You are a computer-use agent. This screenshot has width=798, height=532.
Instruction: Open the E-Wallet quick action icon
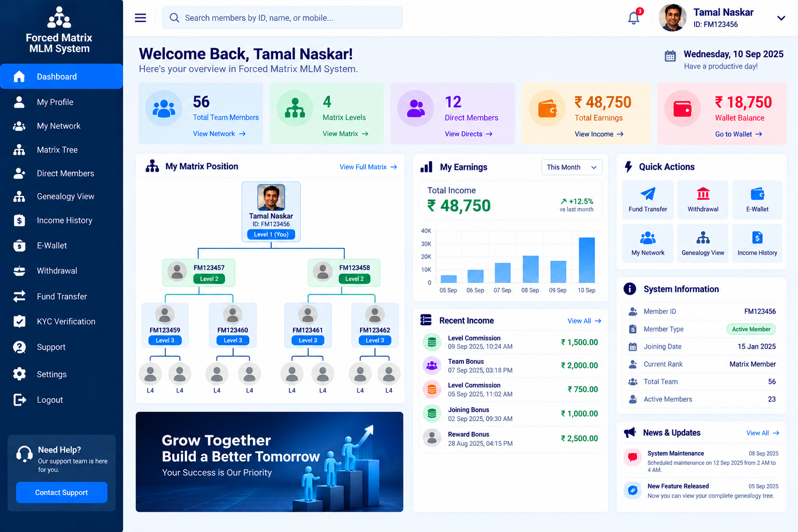757,194
